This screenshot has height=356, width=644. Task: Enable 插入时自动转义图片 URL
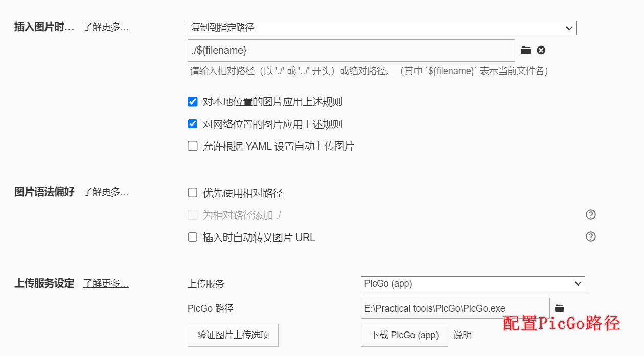(x=193, y=237)
